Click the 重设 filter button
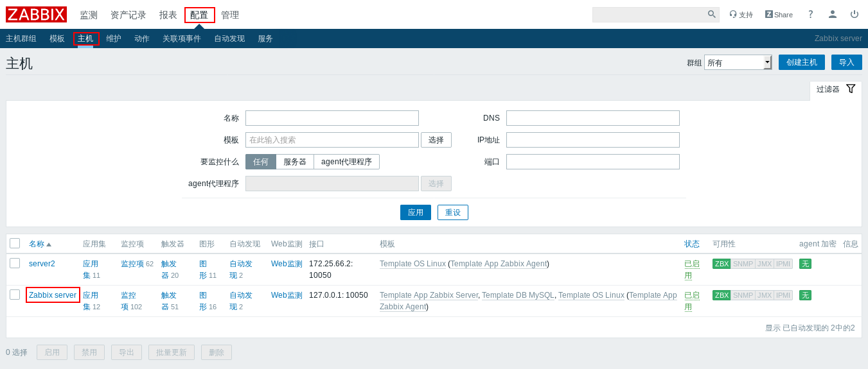Viewport: 868px width, 369px height. click(x=453, y=212)
